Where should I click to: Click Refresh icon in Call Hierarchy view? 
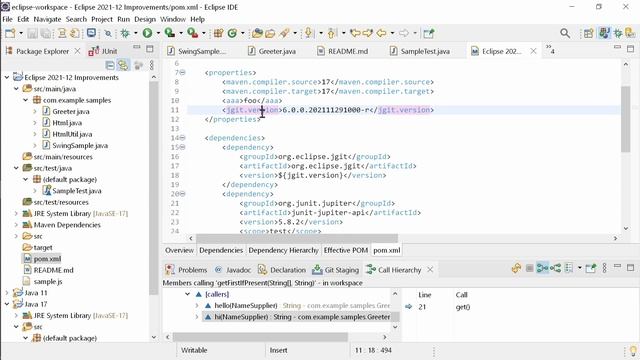point(516,268)
